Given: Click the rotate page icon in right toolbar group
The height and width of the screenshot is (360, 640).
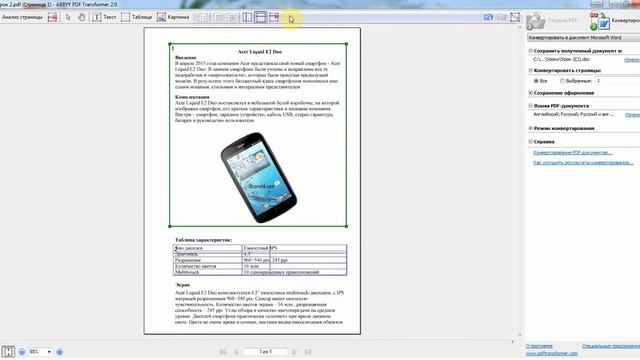Looking at the screenshot, I should pos(488,17).
